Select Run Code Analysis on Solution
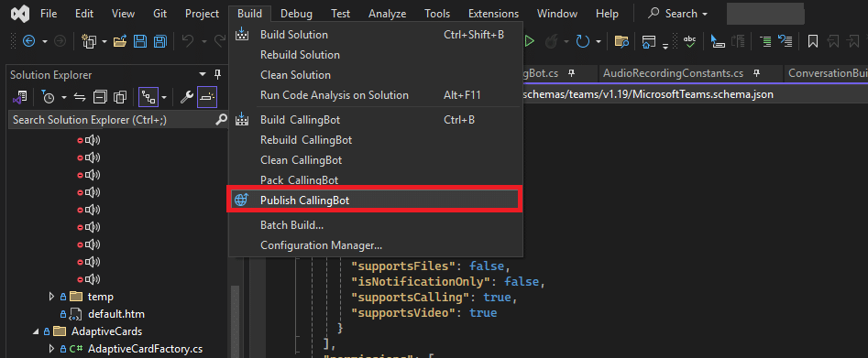Screen dimensions: 868x358 (x=376, y=95)
